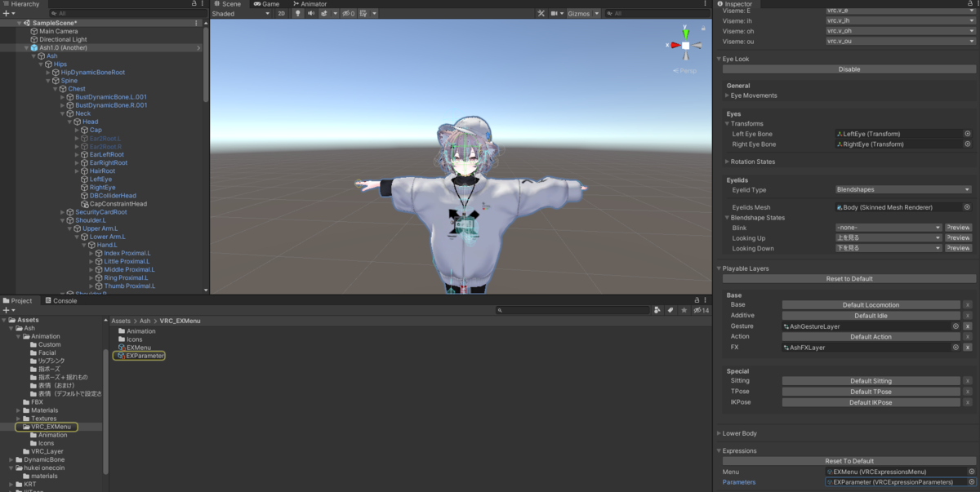The height and width of the screenshot is (492, 980).
Task: Open Shaded draw mode dropdown
Action: point(241,14)
